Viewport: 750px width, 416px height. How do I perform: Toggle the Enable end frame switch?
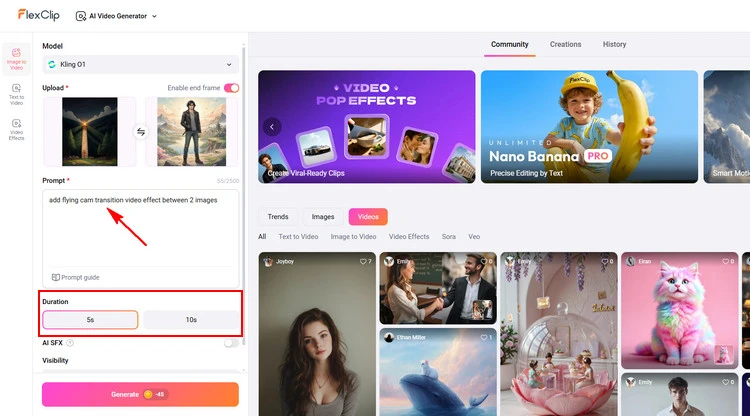tap(231, 88)
